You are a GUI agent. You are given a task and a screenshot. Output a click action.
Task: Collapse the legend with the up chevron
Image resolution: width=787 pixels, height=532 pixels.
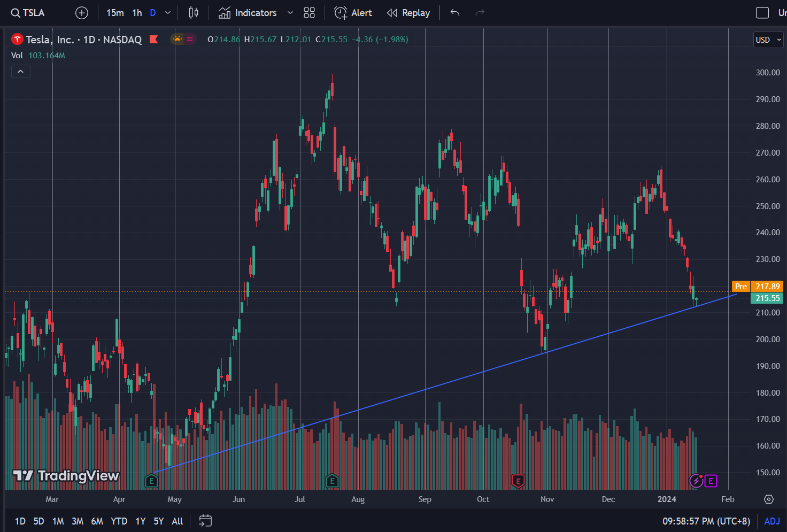[20, 72]
